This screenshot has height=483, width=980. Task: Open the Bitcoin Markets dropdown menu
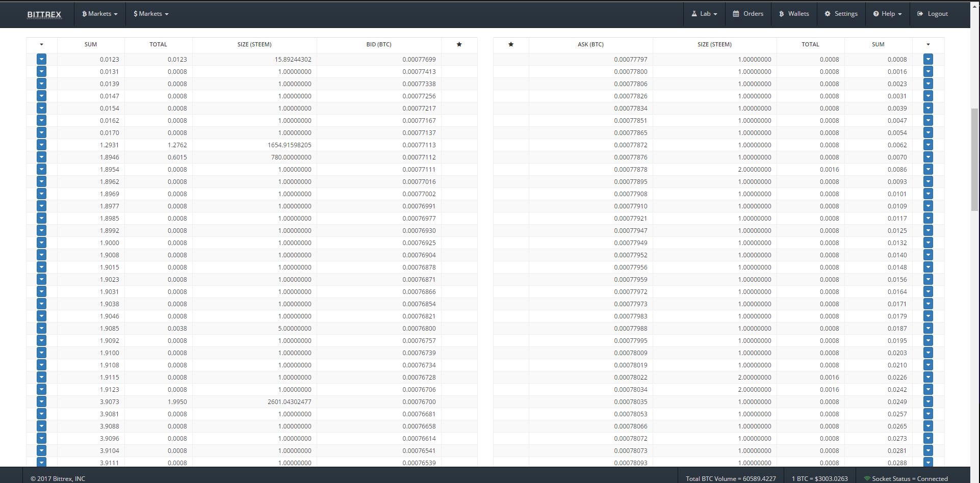click(x=100, y=14)
